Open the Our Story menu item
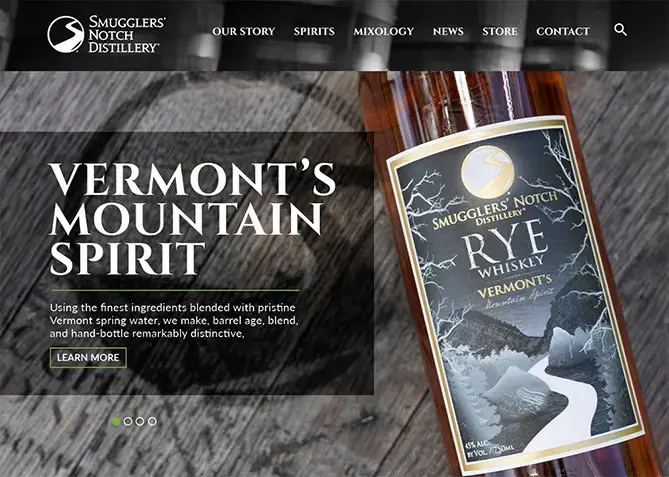The height and width of the screenshot is (477, 669). click(x=243, y=32)
